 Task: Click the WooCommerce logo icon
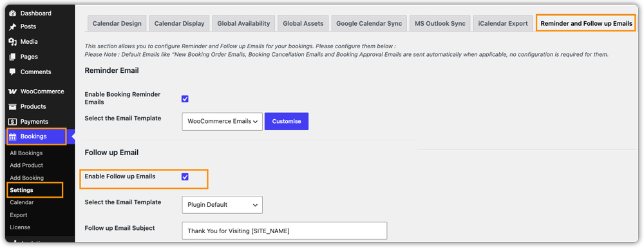pyautogui.click(x=12, y=91)
